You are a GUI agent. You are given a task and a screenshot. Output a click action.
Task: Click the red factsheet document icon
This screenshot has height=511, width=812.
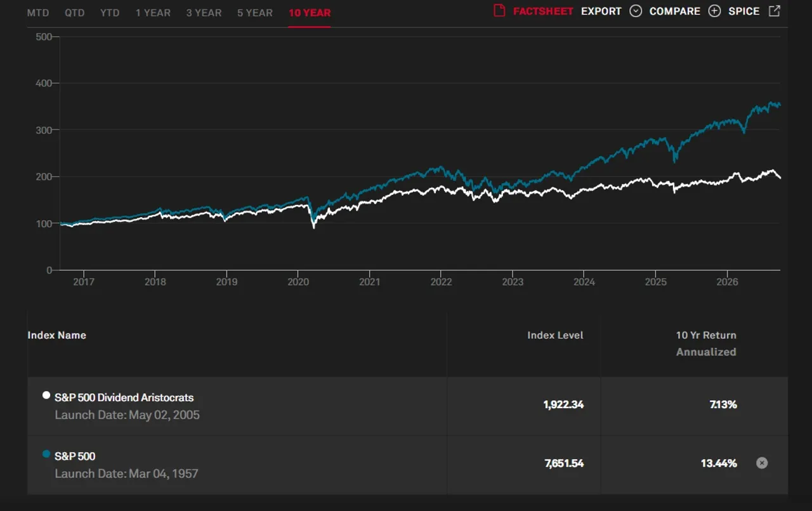point(499,11)
